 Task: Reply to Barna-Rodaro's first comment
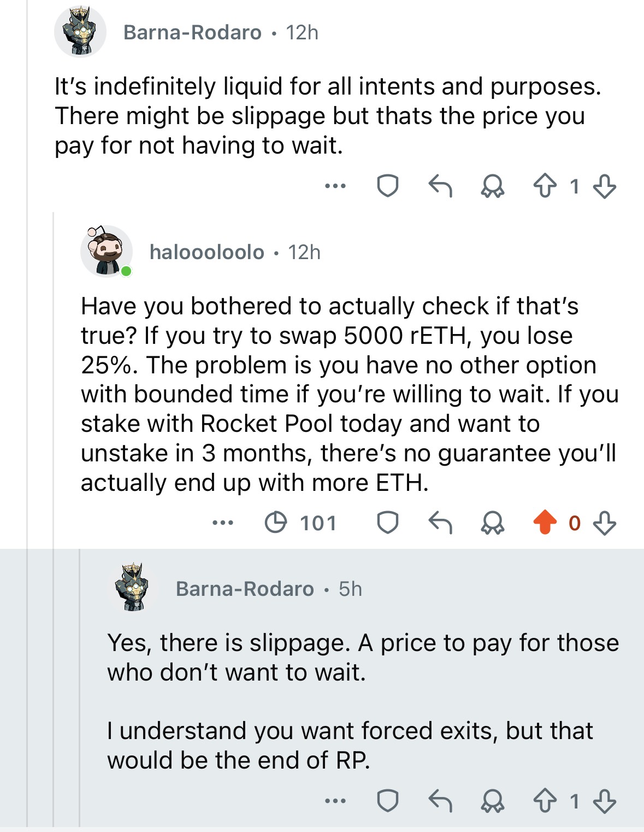tap(440, 186)
